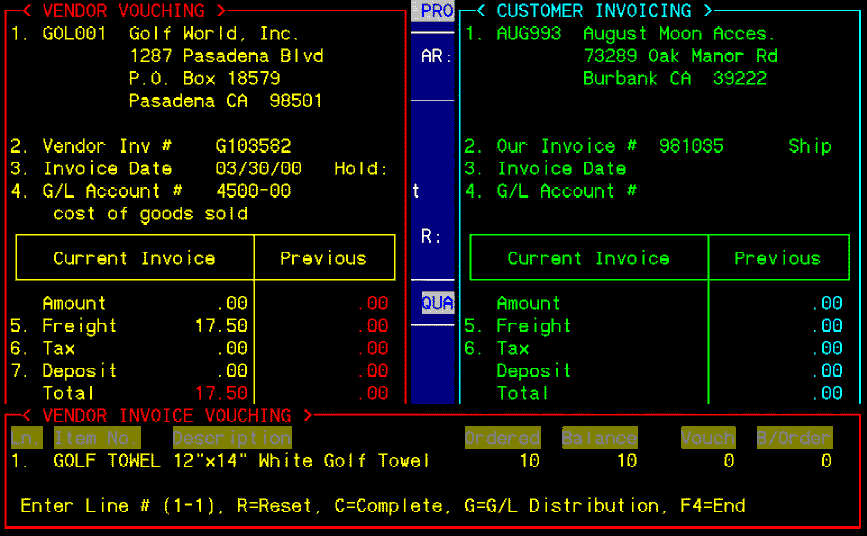The image size is (867, 536).
Task: Click Our Invoice # value 981035
Action: pyautogui.click(x=691, y=147)
